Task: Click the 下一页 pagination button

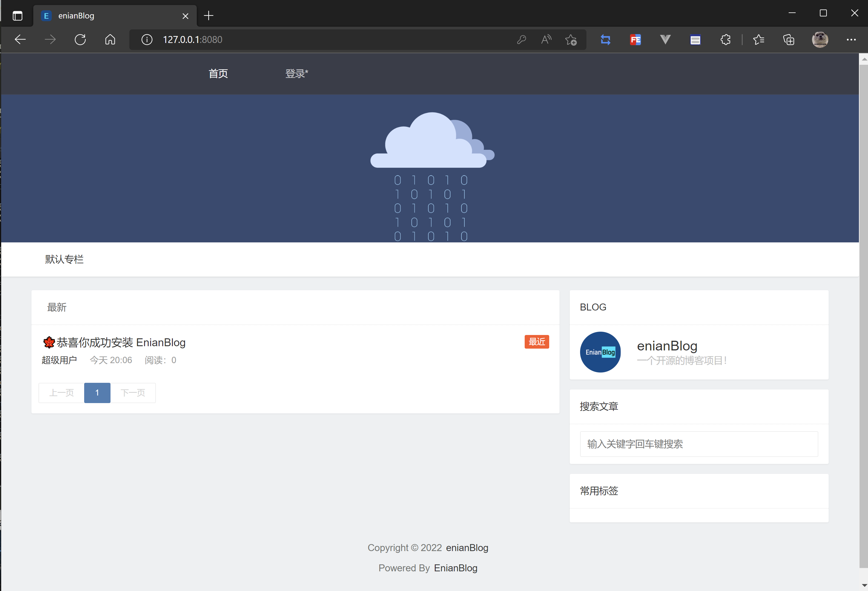Action: click(x=133, y=393)
